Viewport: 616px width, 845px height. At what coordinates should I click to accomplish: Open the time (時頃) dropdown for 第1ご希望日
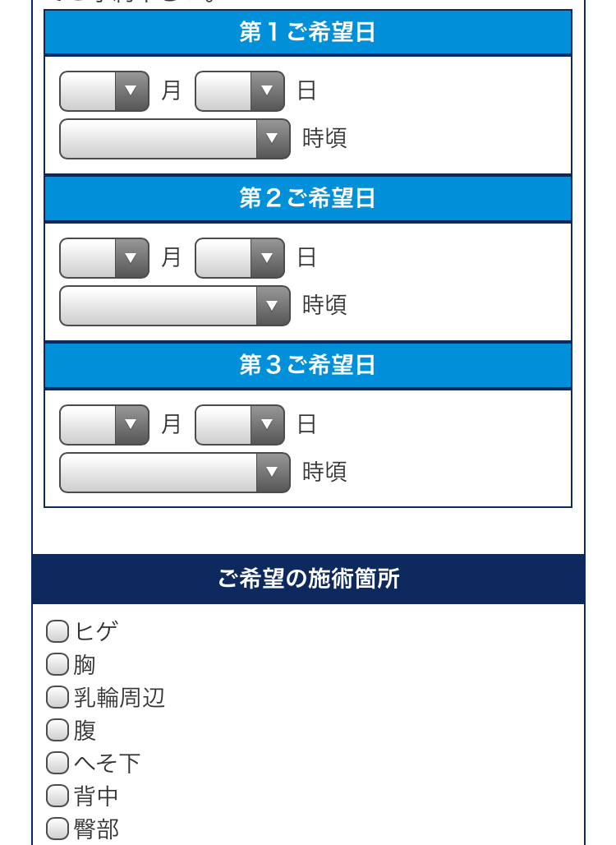click(173, 138)
